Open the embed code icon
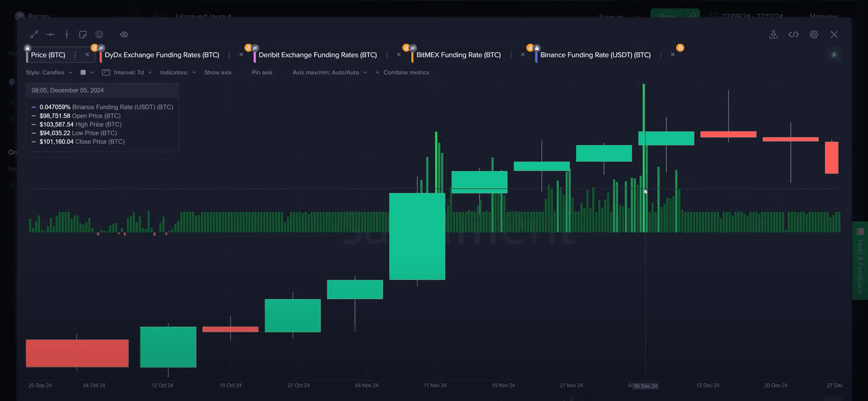This screenshot has width=868, height=401. point(793,34)
